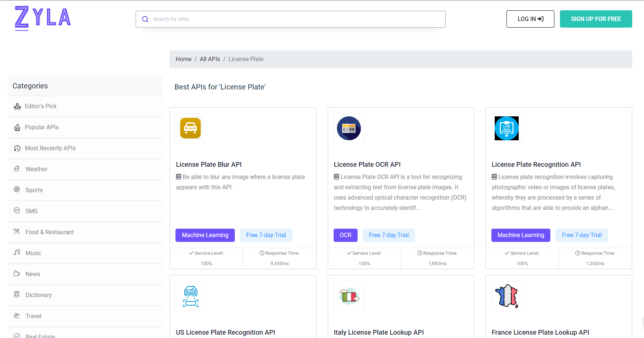Viewport: 644px width, 338px height.
Task: Open Italy License Plate Lookup API title
Action: tap(379, 332)
